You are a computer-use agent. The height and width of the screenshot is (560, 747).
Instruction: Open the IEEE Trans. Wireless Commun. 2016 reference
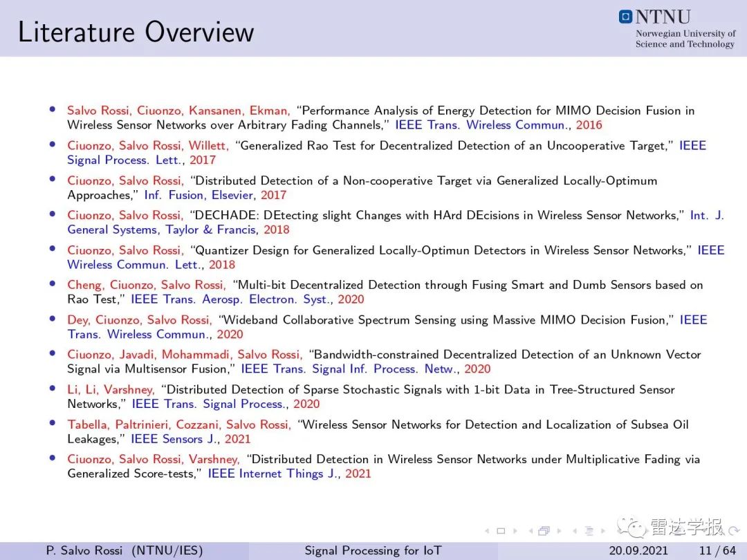pos(498,124)
